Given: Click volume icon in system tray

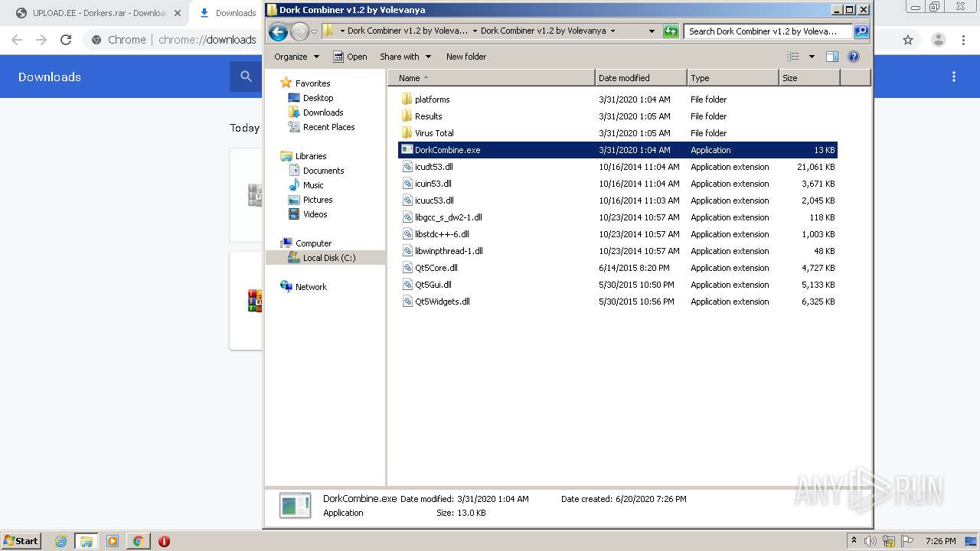Looking at the screenshot, I should [871, 541].
